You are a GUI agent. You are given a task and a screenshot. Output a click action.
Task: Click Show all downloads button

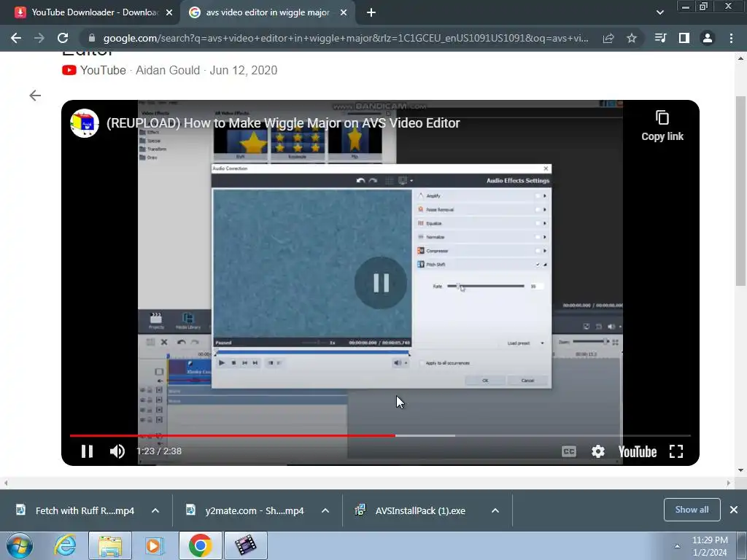coord(692,510)
